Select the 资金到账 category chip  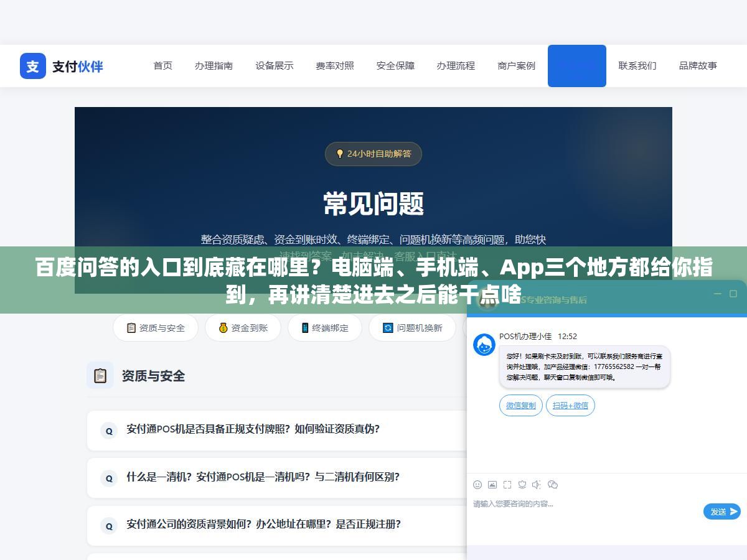point(243,328)
